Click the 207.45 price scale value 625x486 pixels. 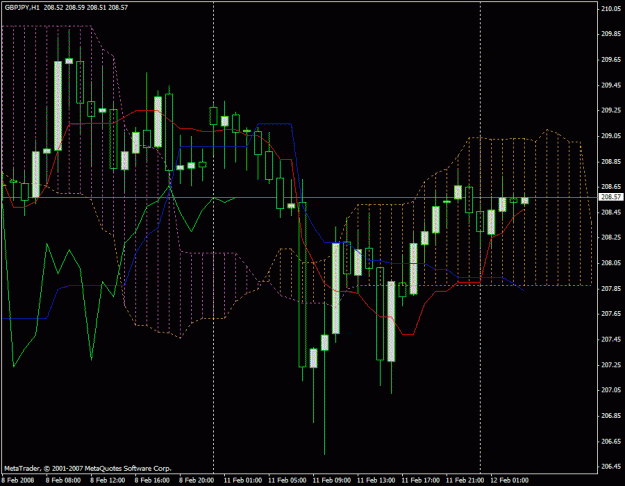coord(611,339)
